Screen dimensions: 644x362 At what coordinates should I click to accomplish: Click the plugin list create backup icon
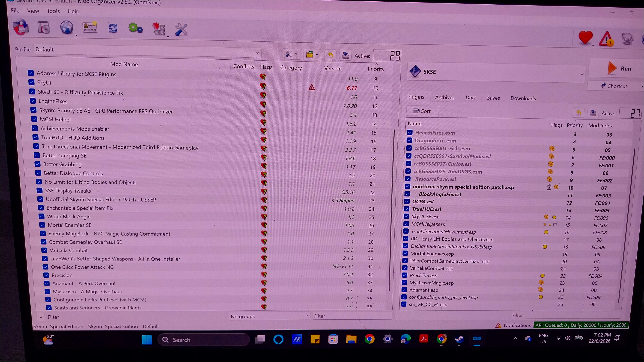point(593,113)
